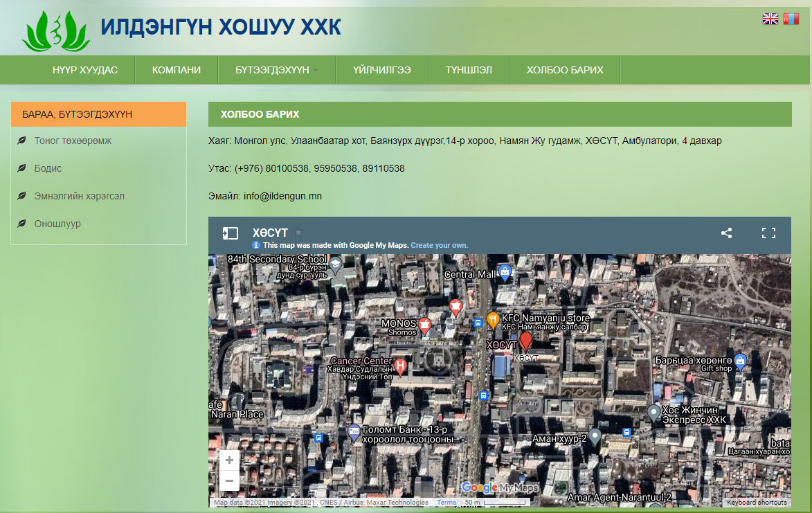Share the map using the share icon

pyautogui.click(x=726, y=233)
